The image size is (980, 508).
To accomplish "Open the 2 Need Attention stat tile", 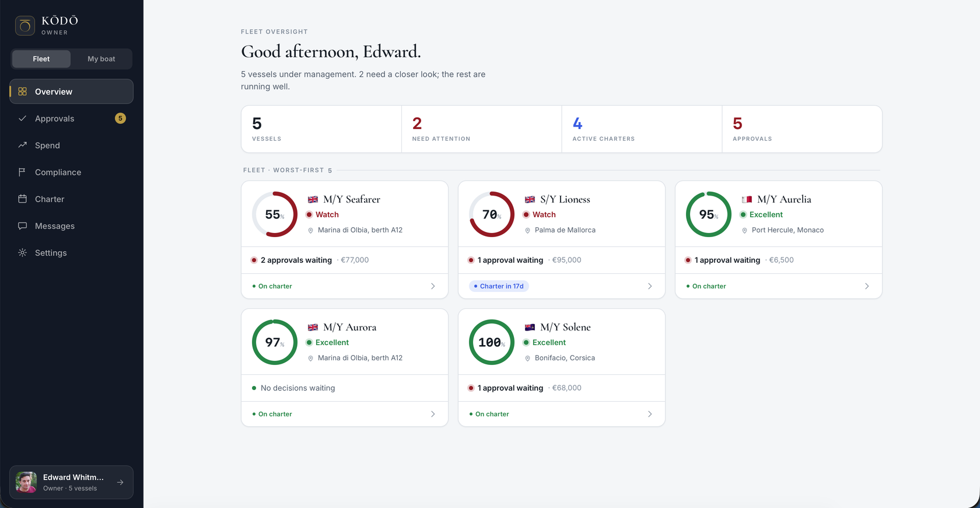I will click(x=482, y=129).
